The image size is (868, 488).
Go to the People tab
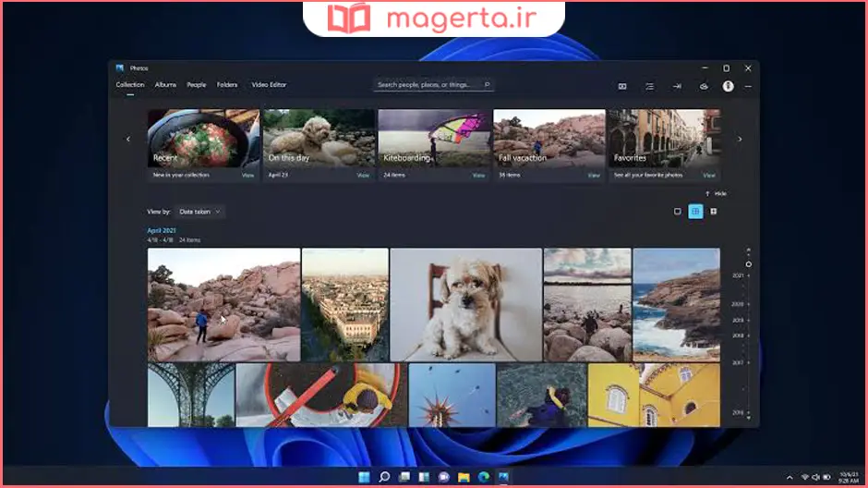tap(196, 85)
